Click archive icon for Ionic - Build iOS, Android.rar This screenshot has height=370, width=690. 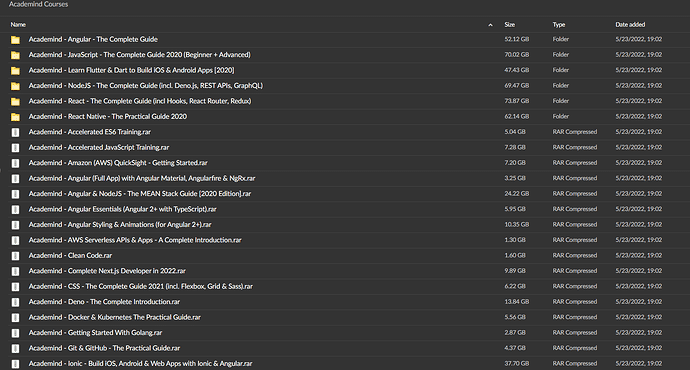pyautogui.click(x=15, y=363)
